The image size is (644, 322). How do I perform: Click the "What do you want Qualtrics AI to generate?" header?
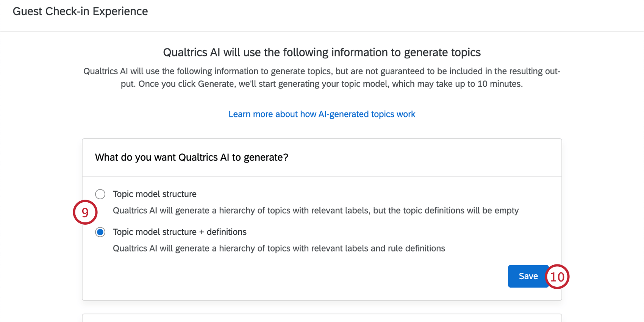click(x=191, y=157)
